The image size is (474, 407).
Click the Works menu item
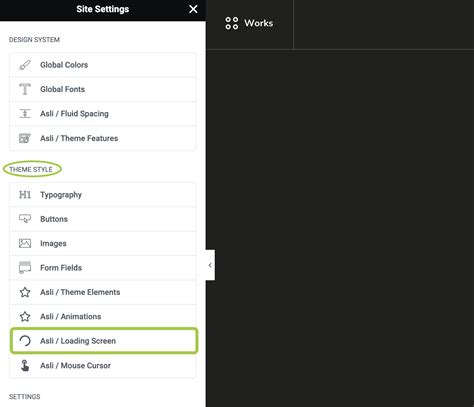tap(249, 23)
